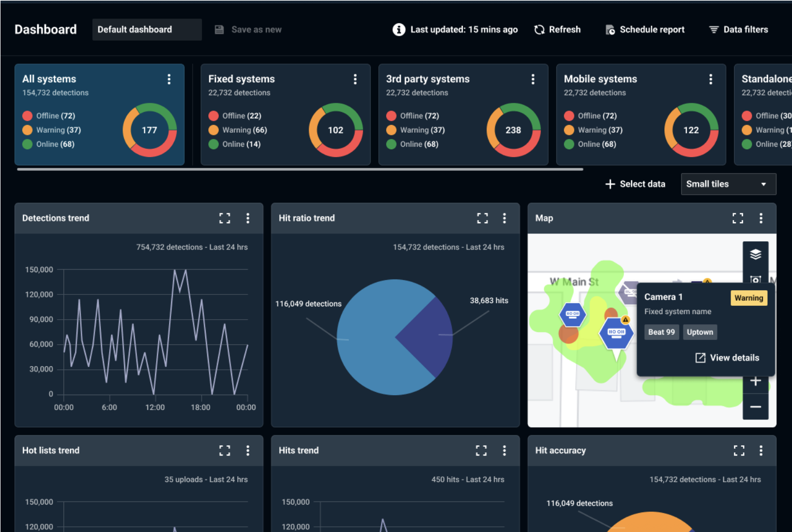Click the orange Warning (66) swatch in Fixed systems
Screen dimensions: 792x532
pos(214,130)
